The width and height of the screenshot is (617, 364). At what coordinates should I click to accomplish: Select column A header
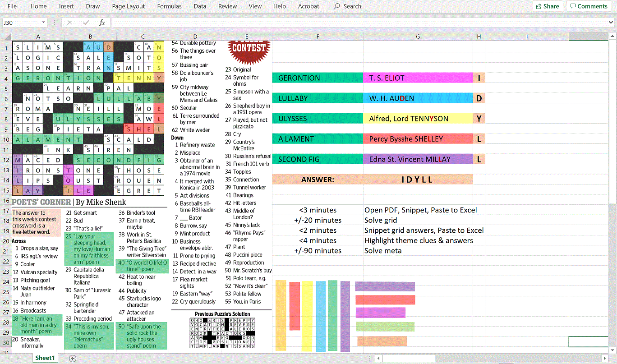click(38, 37)
